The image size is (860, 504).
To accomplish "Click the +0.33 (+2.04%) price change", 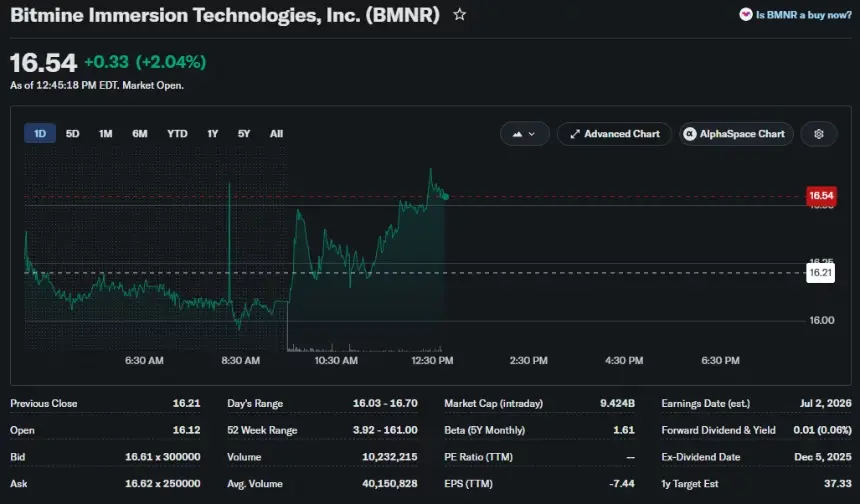I will [x=145, y=62].
